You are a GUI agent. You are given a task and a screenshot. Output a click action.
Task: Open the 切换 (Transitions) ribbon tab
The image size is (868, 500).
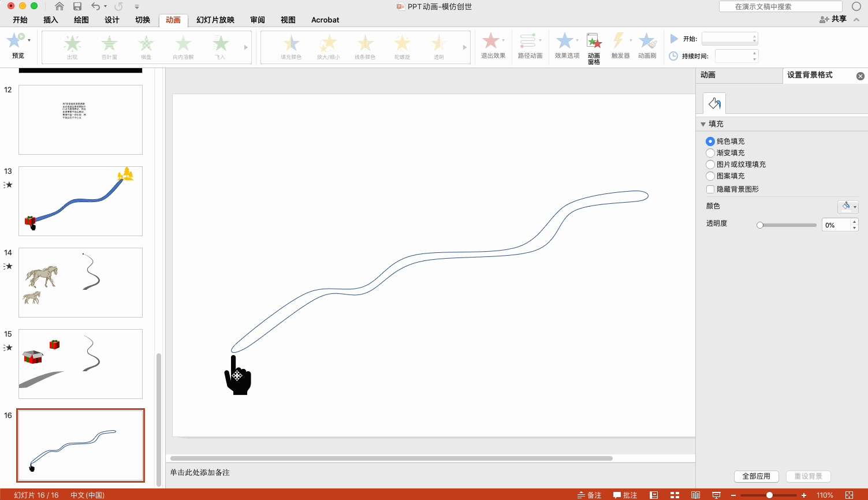pos(143,20)
